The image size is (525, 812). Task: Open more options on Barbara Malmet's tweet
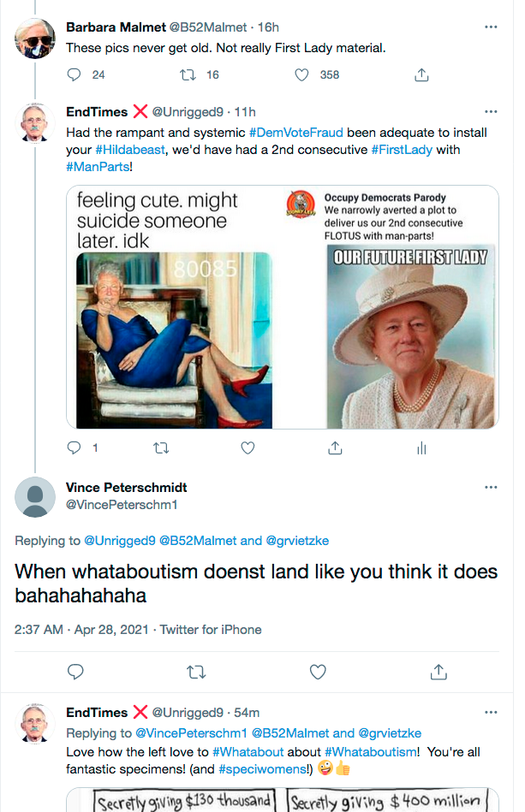coord(491,27)
